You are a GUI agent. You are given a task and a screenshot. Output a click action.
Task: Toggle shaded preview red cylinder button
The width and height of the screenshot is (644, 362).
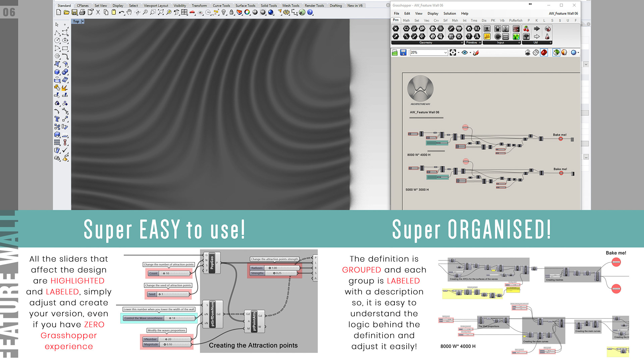tap(544, 53)
